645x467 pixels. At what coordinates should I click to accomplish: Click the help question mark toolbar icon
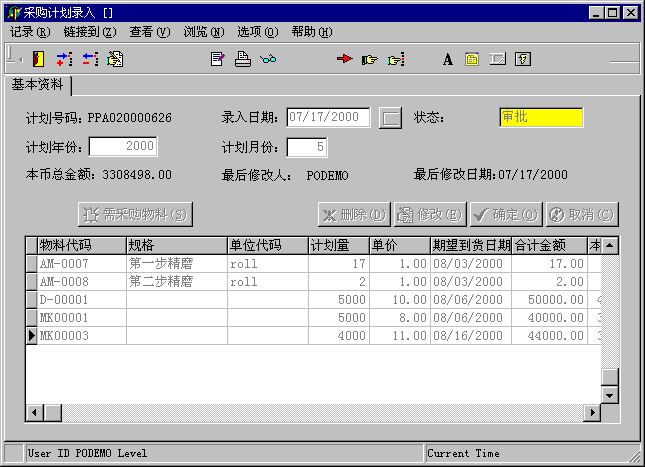coord(523,59)
